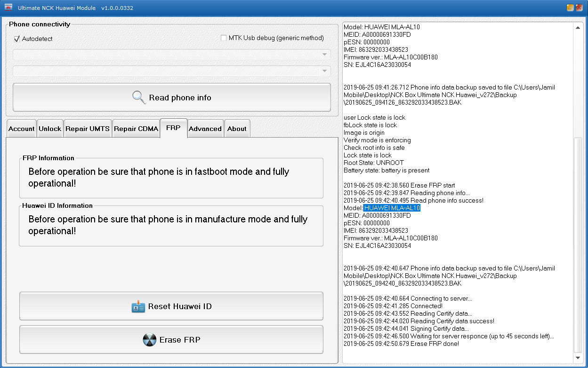Viewport: 588px width, 368px height.
Task: Click the 'Reading Certify data success!' log line
Action: 419,321
